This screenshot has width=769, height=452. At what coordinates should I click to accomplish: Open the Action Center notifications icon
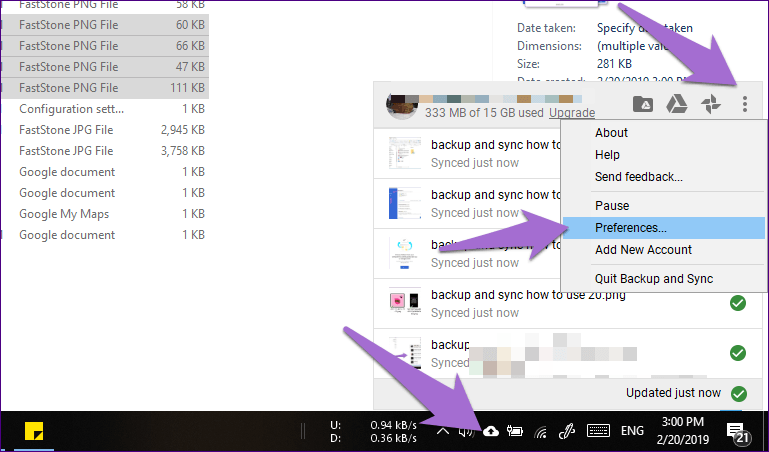point(738,432)
